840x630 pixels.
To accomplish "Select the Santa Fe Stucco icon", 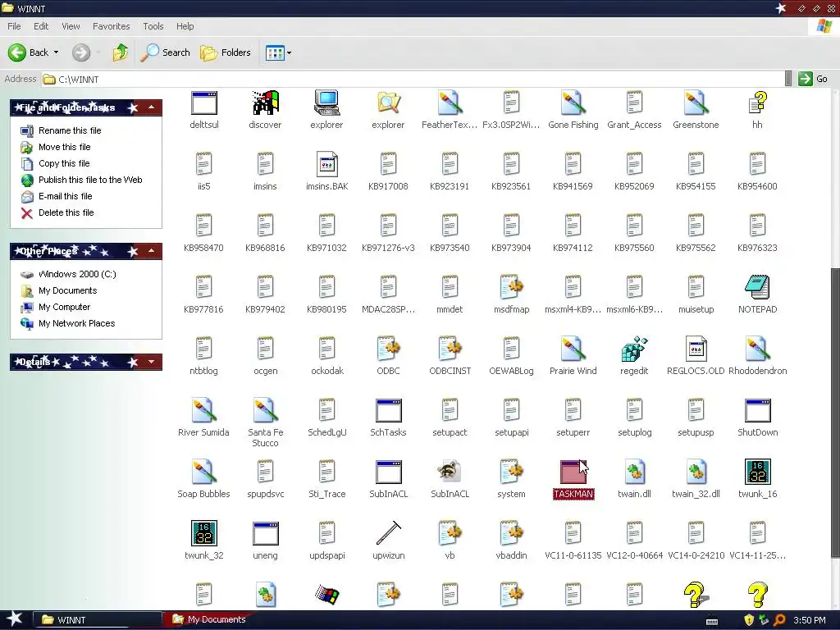I will [265, 410].
